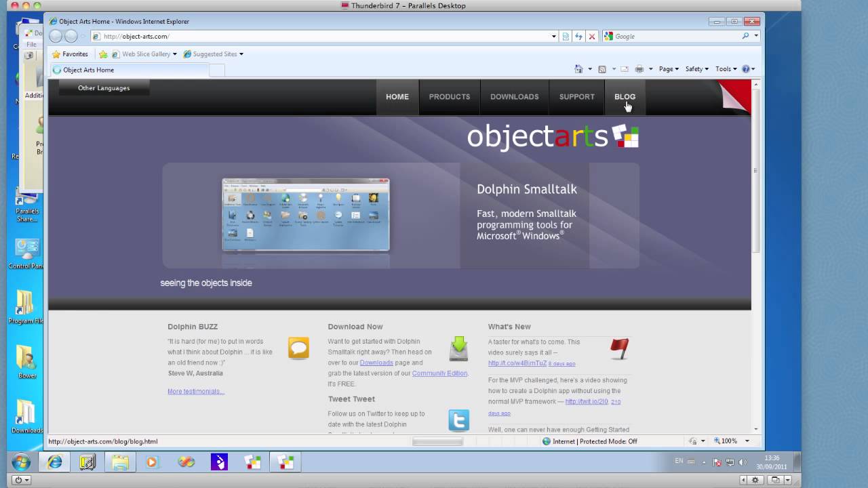This screenshot has width=868, height=488.
Task: Click the objectarts logo
Action: [553, 136]
